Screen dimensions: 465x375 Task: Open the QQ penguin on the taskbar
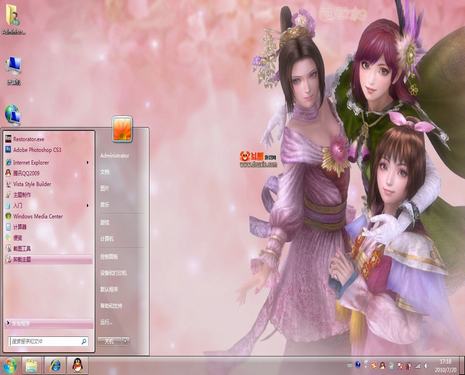coord(78,366)
